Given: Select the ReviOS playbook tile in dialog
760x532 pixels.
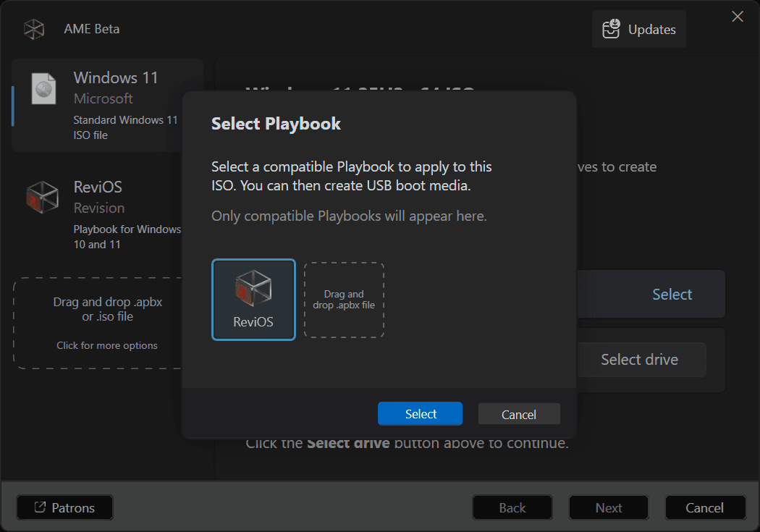Looking at the screenshot, I should tap(253, 300).
